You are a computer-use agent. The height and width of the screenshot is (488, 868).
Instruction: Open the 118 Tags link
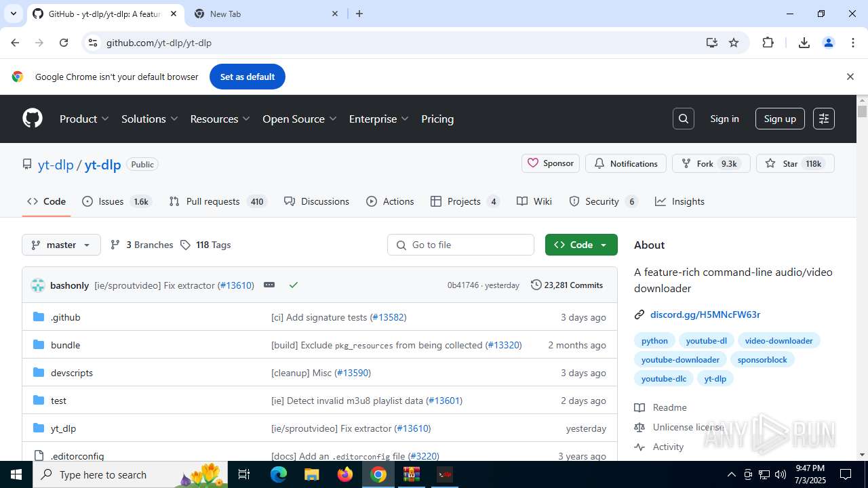pos(205,245)
